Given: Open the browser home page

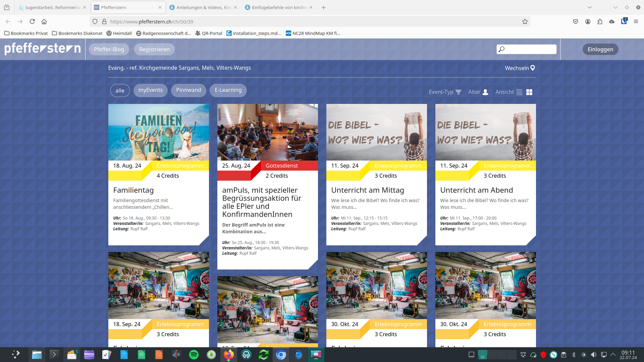Looking at the screenshot, I should pyautogui.click(x=44, y=21).
